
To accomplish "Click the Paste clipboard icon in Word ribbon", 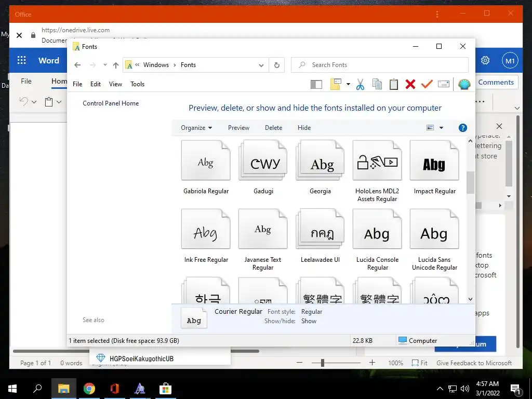I will pos(49,102).
